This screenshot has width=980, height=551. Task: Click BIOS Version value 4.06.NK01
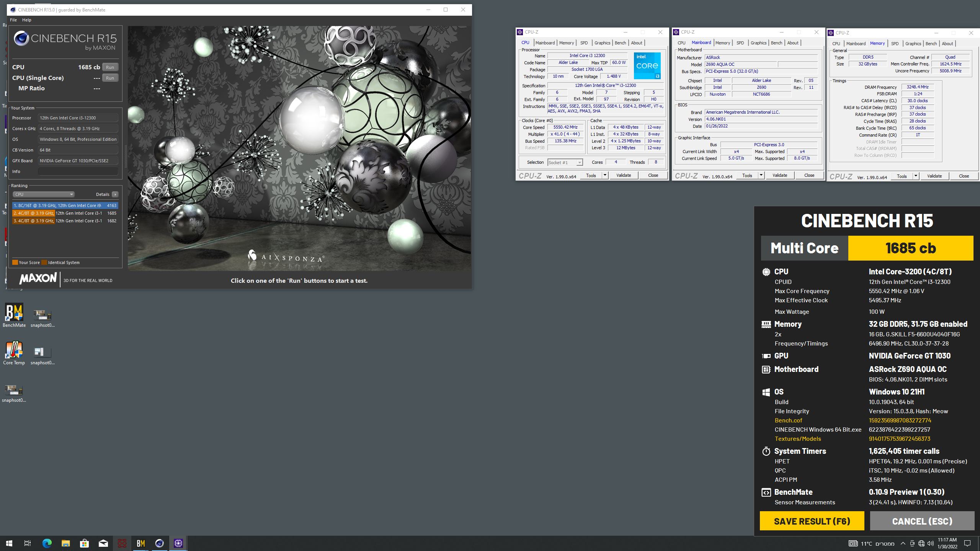(761, 119)
